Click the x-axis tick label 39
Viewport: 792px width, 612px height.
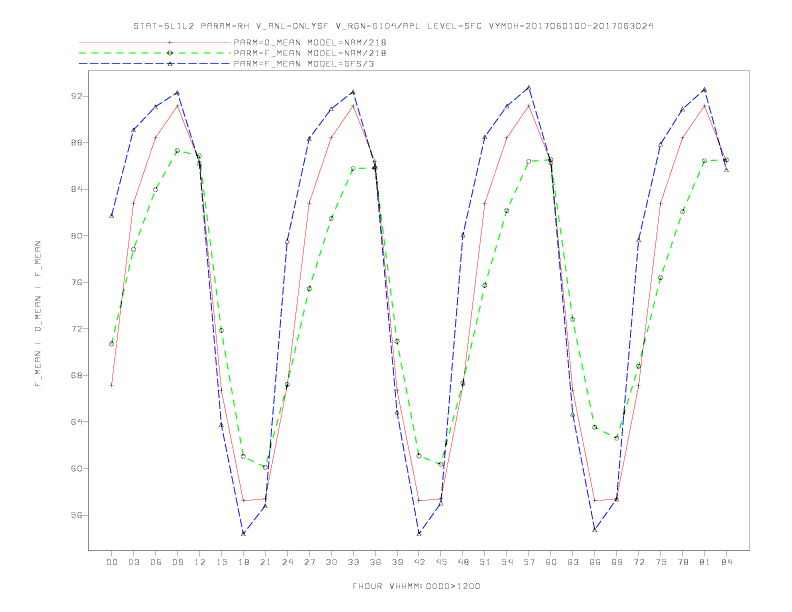[x=397, y=562]
